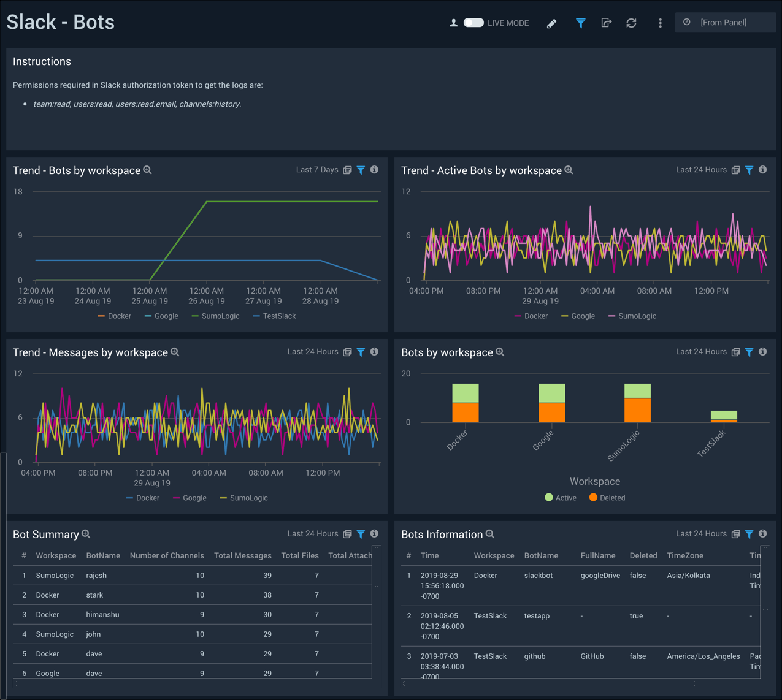Open the share/export icon in the toolbar
Image resolution: width=782 pixels, height=700 pixels.
606,23
